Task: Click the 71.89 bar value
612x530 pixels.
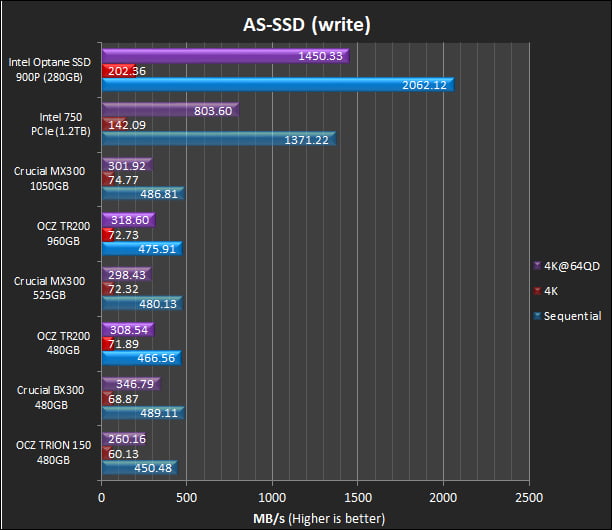Action: pyautogui.click(x=123, y=344)
